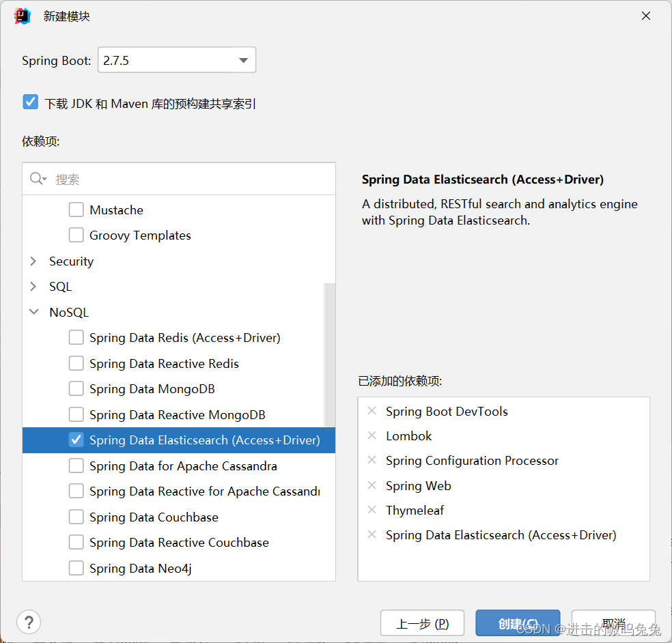Image resolution: width=672 pixels, height=643 pixels.
Task: Check Spring Data Reactive MongoDB checkbox
Action: (x=76, y=414)
